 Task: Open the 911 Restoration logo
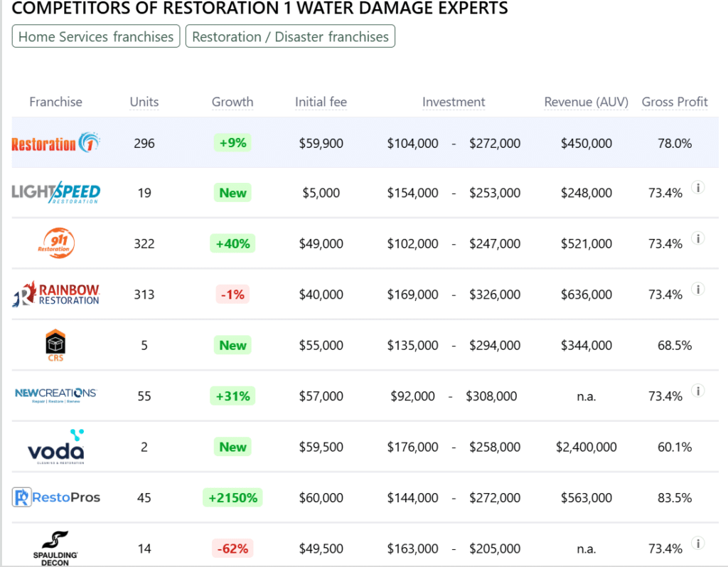pyautogui.click(x=56, y=243)
